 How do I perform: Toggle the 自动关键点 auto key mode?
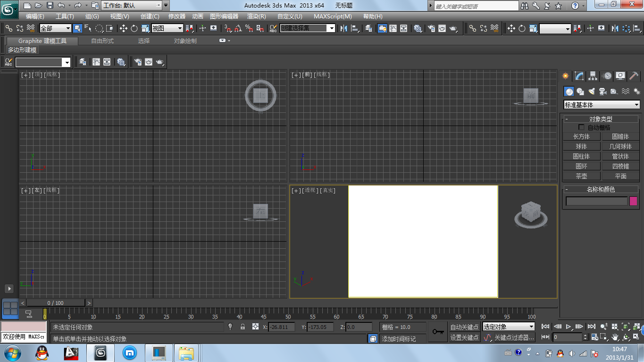pyautogui.click(x=464, y=327)
